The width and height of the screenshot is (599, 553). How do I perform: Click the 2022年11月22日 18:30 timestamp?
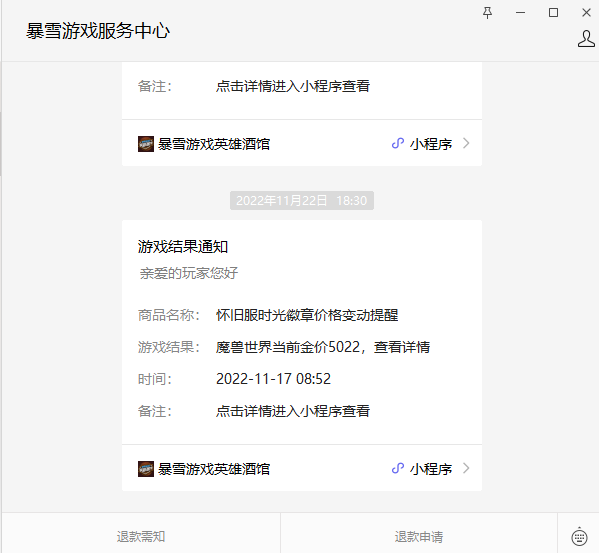click(x=302, y=201)
